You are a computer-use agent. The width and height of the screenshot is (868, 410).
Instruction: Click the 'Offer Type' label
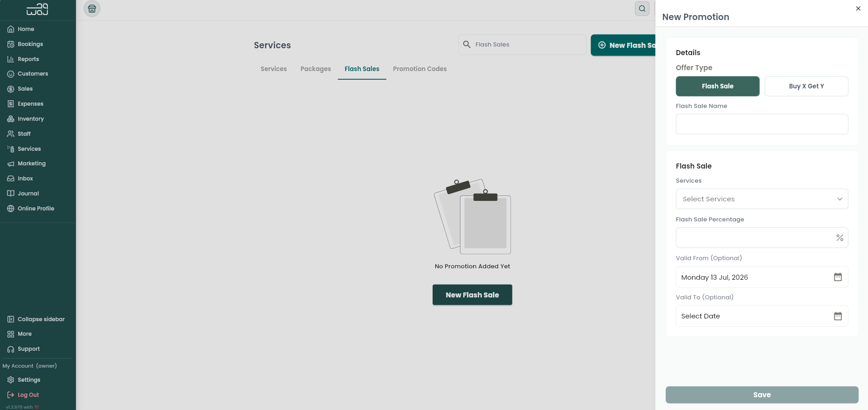click(x=694, y=67)
